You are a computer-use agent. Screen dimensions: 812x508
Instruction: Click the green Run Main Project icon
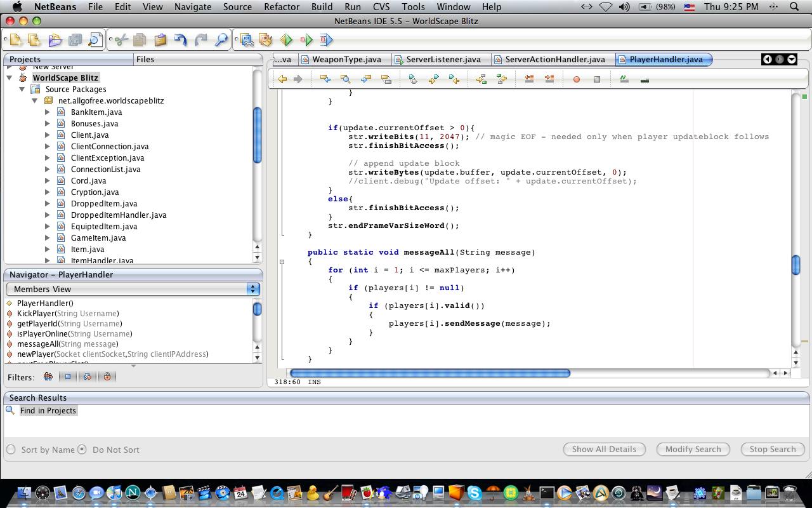[286, 40]
